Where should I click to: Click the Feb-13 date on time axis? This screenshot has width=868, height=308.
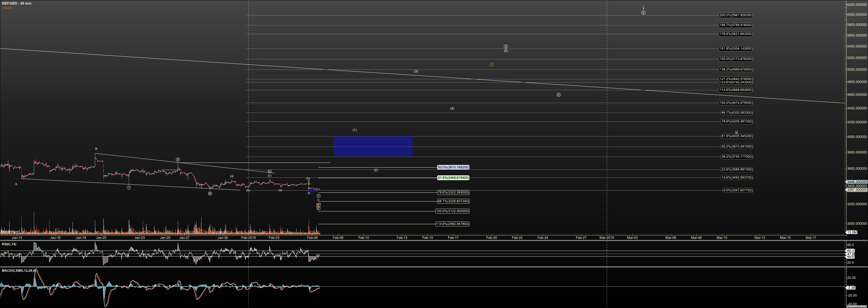click(x=402, y=238)
